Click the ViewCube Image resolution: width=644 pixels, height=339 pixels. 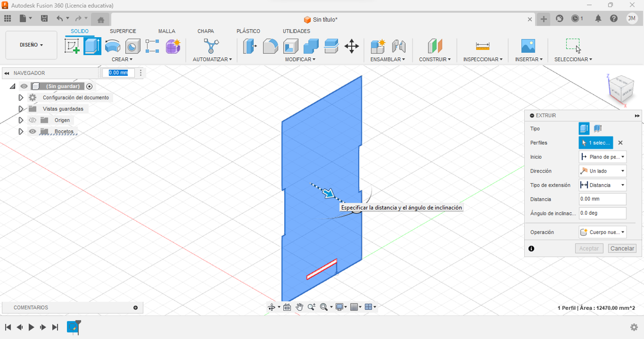(x=621, y=90)
